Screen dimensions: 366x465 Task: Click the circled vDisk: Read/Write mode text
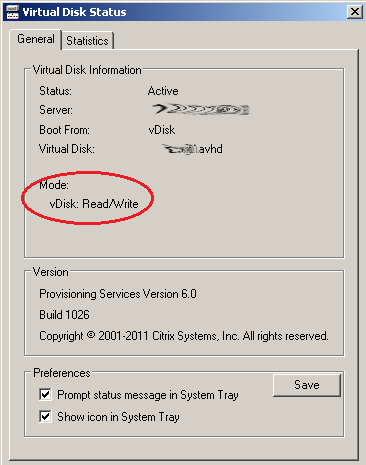tap(94, 204)
